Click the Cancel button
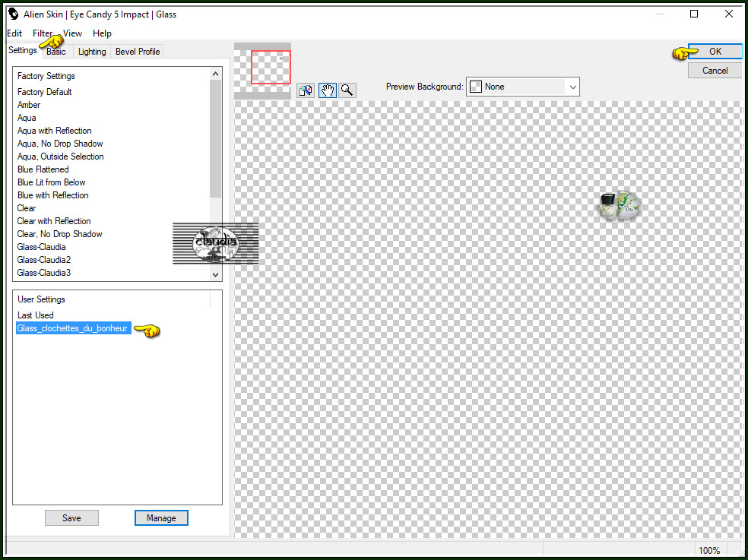This screenshot has width=748, height=560. (715, 71)
